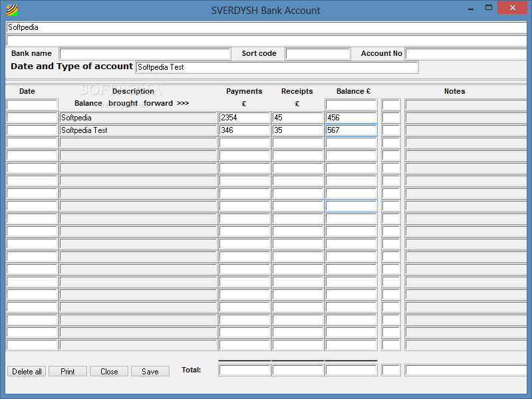The height and width of the screenshot is (399, 532).
Task: Click the Bank name label
Action: tap(31, 53)
